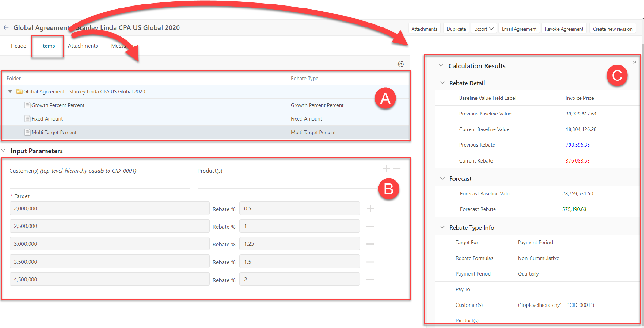Open table settings gear icon
Screen dimensions: 644x328
tap(401, 64)
